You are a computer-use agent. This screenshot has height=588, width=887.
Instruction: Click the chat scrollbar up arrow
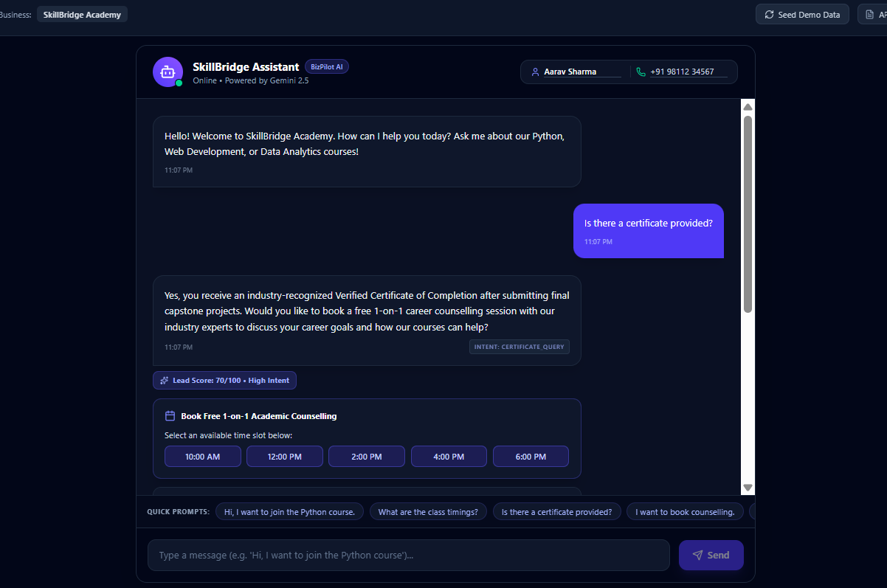pyautogui.click(x=748, y=107)
